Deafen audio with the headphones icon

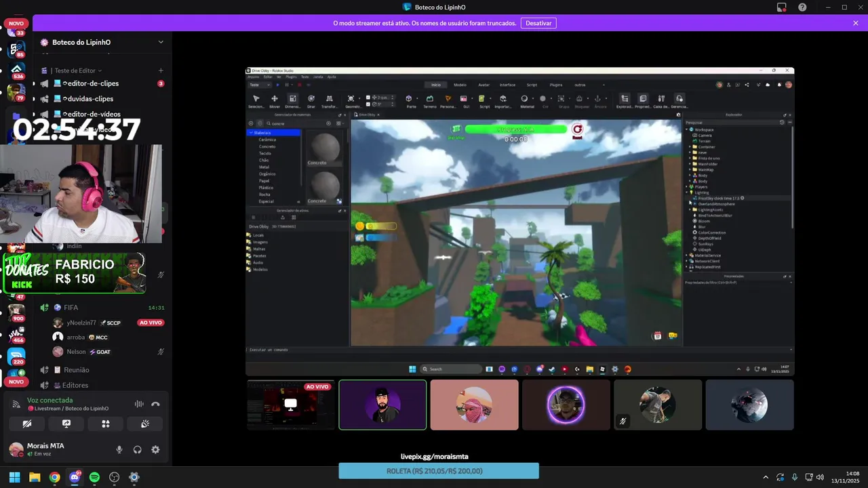138,449
